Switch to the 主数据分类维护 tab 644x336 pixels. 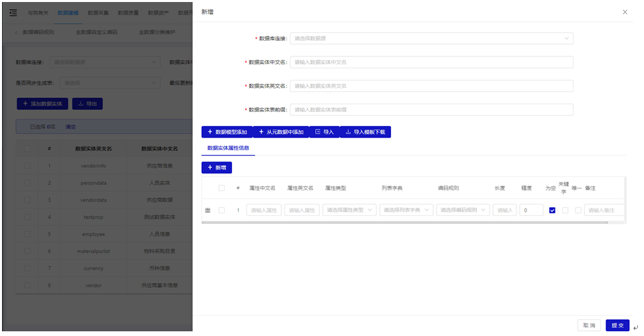tap(157, 32)
